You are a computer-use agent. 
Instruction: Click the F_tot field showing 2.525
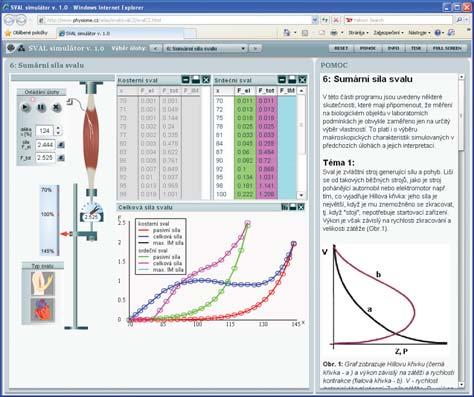[x=45, y=157]
